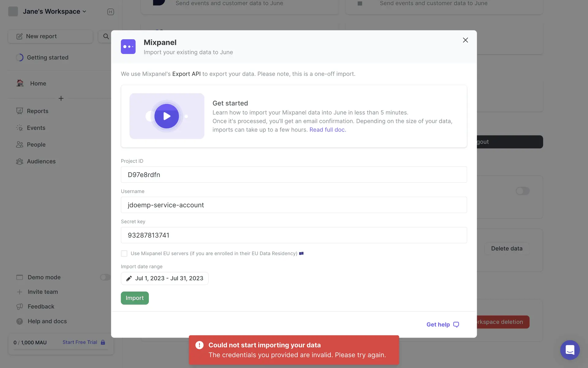Viewport: 588px width, 368px height.
Task: Click the plus icon below Home
Action: tap(61, 98)
